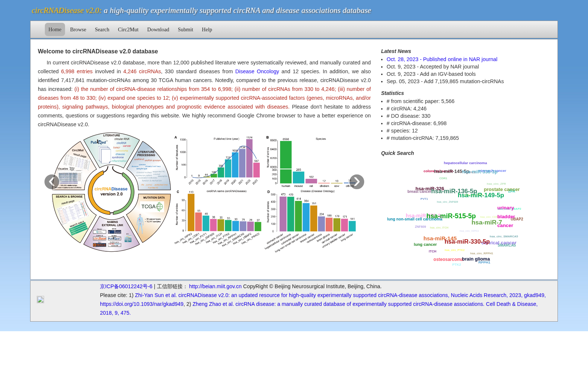Select 'hsa_circ_PTK2' in word cloud
588x368 pixels.
tap(455, 250)
